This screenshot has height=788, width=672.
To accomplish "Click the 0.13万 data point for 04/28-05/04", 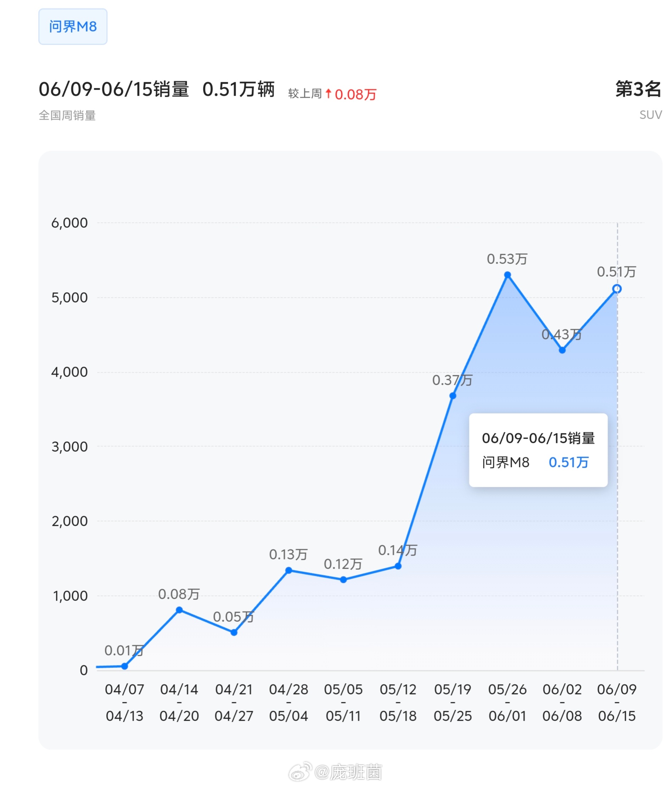I will (289, 570).
